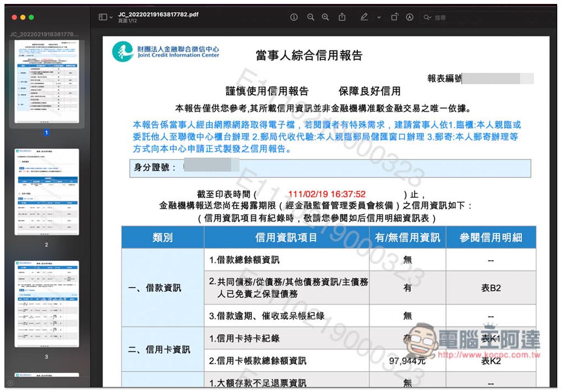The width and height of the screenshot is (561, 392).
Task: Zoom in on the PDF
Action: [325, 17]
